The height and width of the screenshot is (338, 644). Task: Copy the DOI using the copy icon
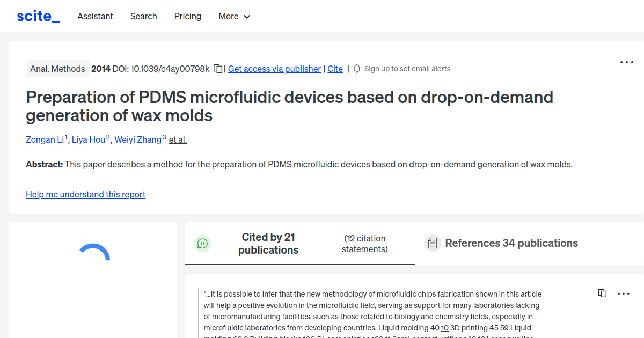(x=217, y=69)
